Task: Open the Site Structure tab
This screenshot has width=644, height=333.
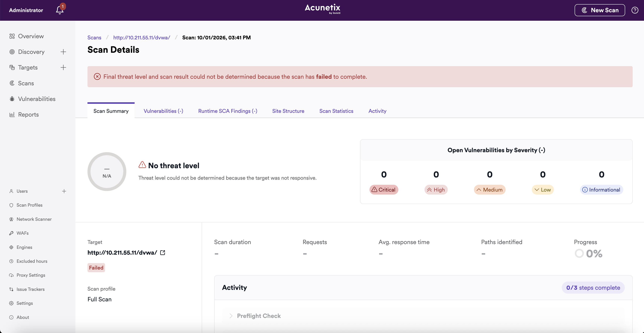Action: pyautogui.click(x=288, y=111)
